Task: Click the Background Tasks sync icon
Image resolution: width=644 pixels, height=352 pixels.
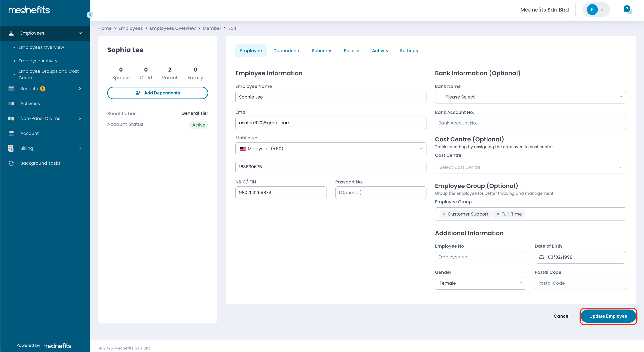Action: pos(11,163)
